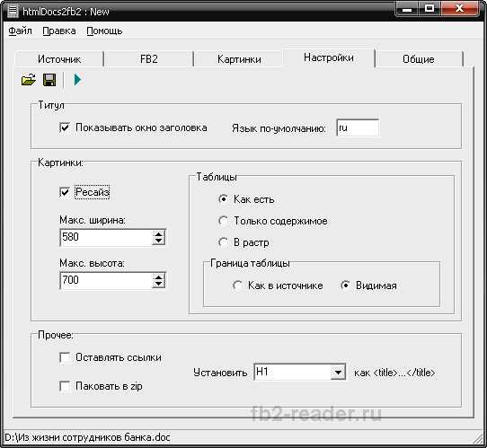The height and width of the screenshot is (448, 487).
Task: Click the Язык по-умолчанию input field
Action: coord(358,127)
